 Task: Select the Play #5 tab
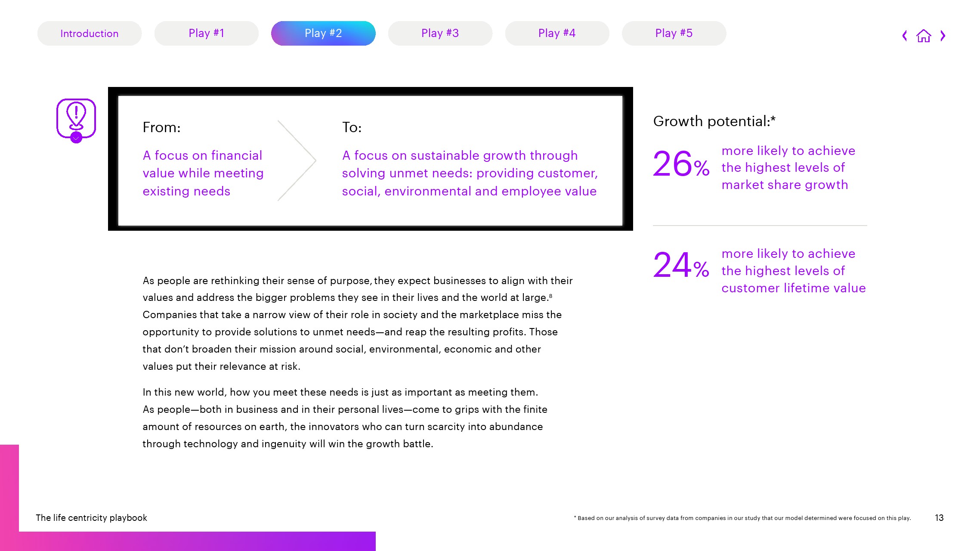[674, 33]
